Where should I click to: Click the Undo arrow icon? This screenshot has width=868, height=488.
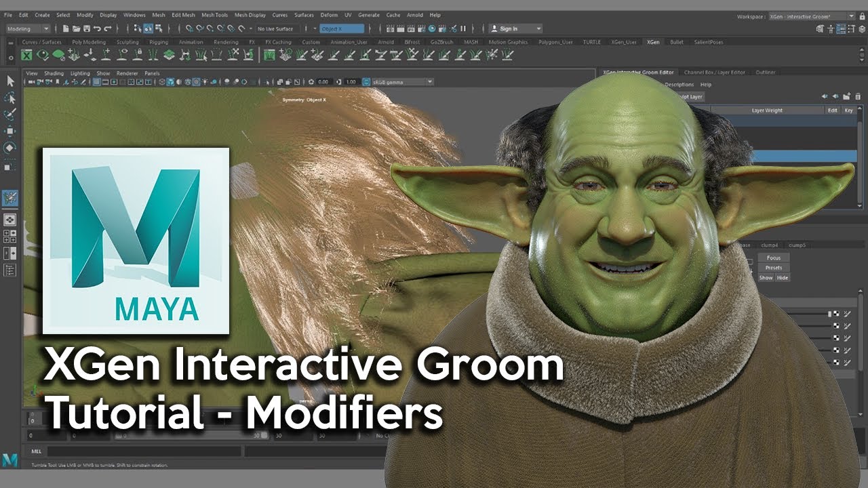(x=97, y=29)
